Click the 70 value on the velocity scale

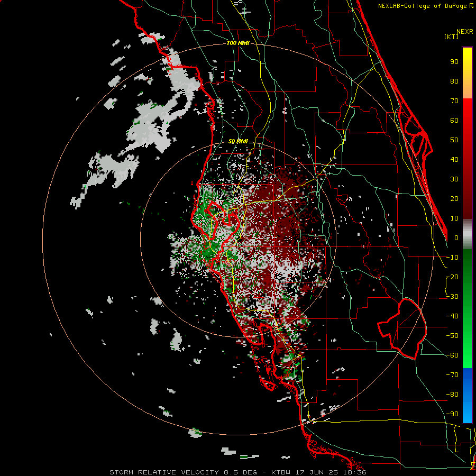point(454,101)
